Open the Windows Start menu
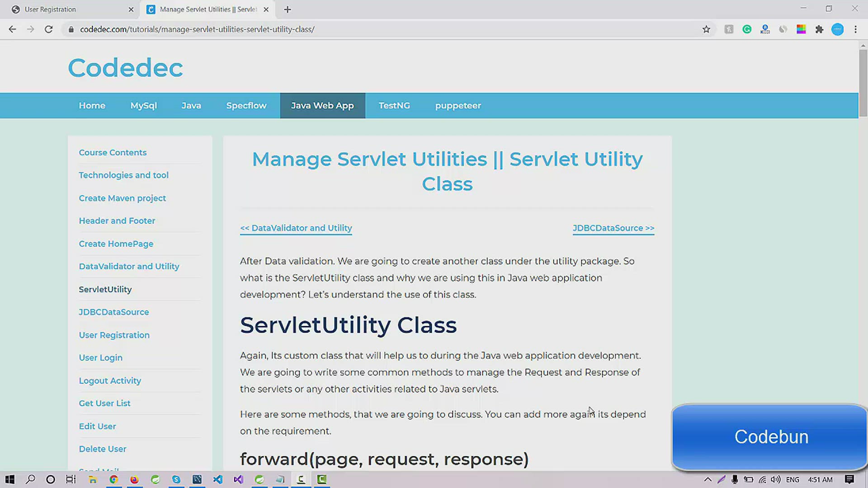Screen dimensions: 868x488 pyautogui.click(x=9, y=479)
